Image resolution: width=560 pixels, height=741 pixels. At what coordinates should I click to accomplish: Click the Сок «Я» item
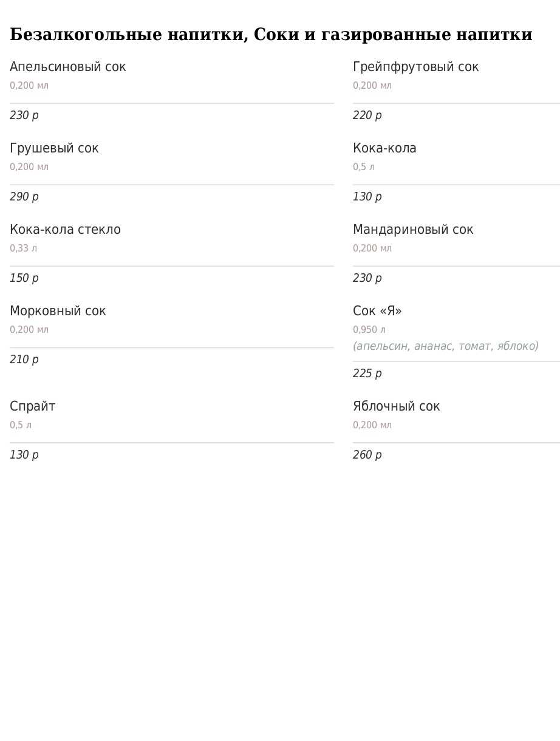click(x=377, y=312)
